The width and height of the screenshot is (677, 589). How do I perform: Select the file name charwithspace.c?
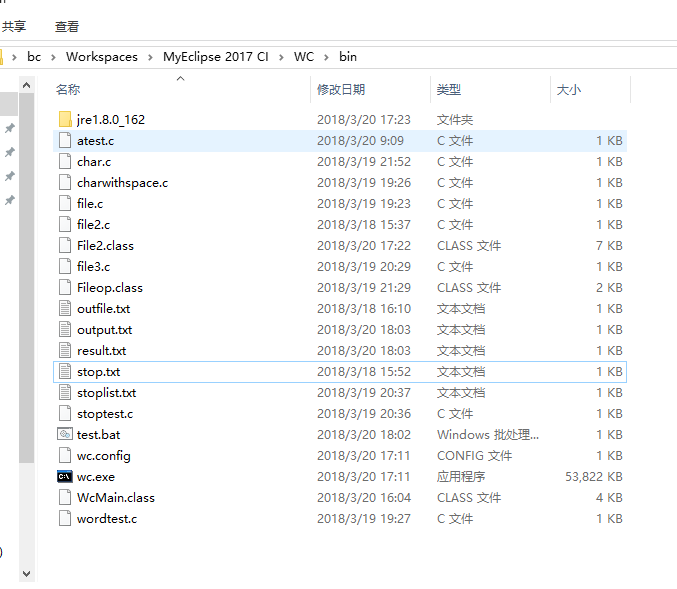click(x=123, y=183)
